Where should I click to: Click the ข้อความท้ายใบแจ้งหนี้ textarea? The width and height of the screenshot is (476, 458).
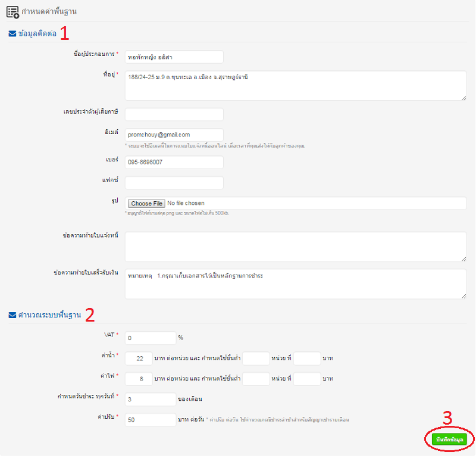pos(296,247)
